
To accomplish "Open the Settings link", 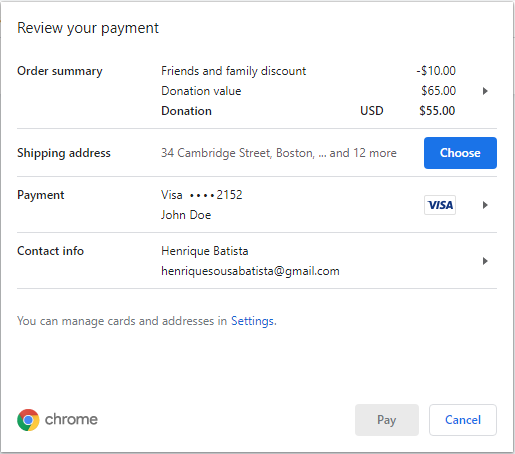I will pos(253,321).
